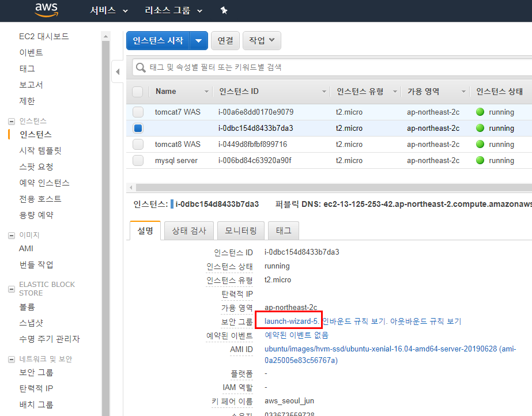Open the 작업 actions dropdown

(x=262, y=41)
